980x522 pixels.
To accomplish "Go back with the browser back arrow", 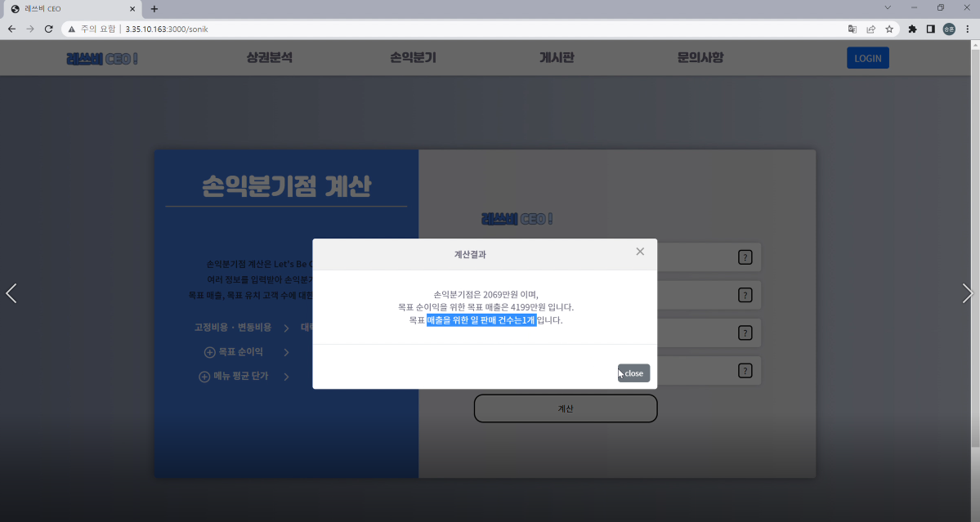I will click(x=11, y=29).
